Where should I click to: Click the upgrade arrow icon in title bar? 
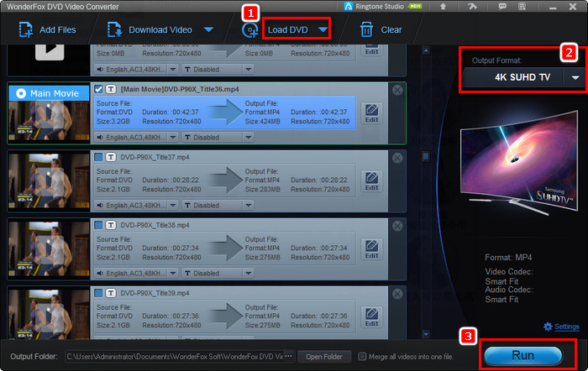pyautogui.click(x=443, y=7)
